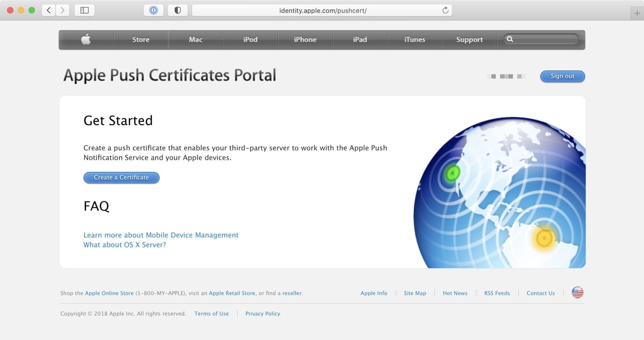Sign out of the portal
644x340 pixels.
(x=562, y=76)
